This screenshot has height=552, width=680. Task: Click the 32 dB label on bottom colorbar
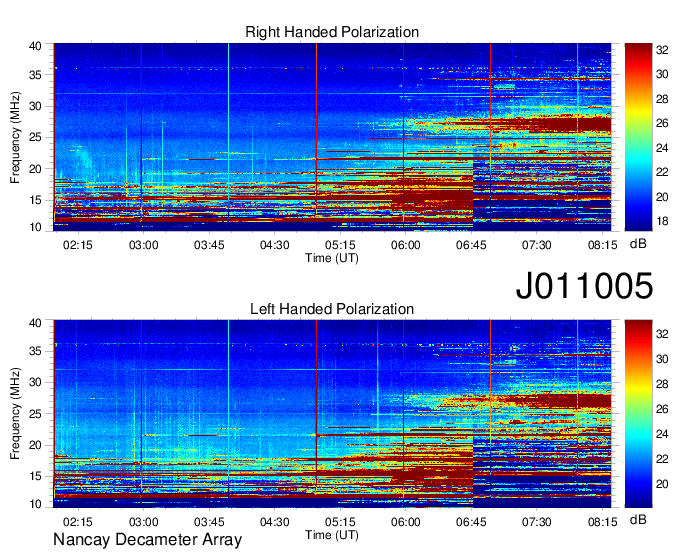662,334
